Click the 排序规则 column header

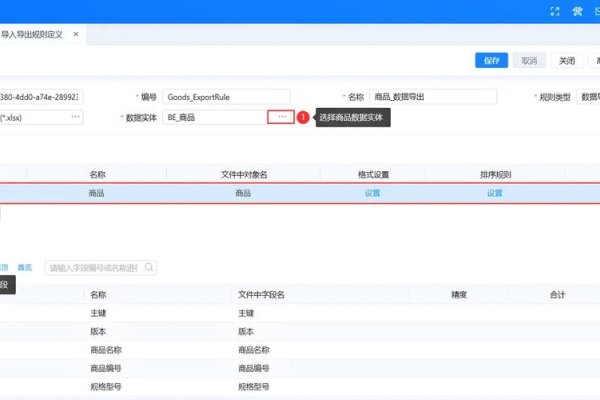(496, 175)
